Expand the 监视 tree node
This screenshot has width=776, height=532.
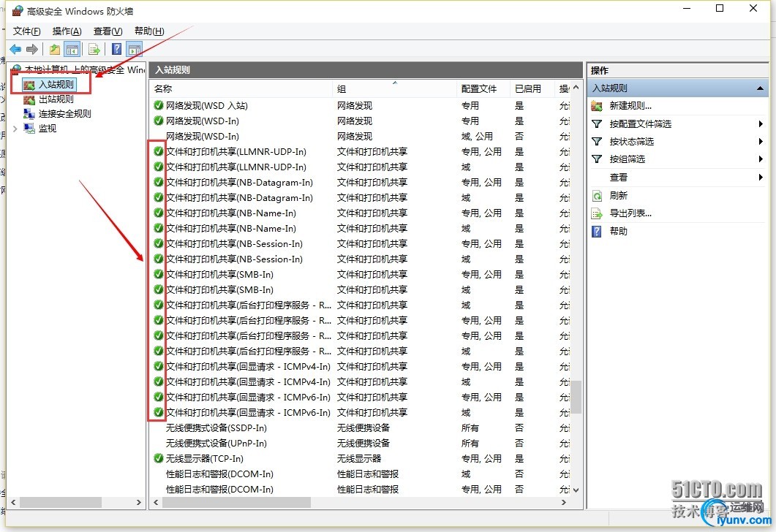click(15, 129)
